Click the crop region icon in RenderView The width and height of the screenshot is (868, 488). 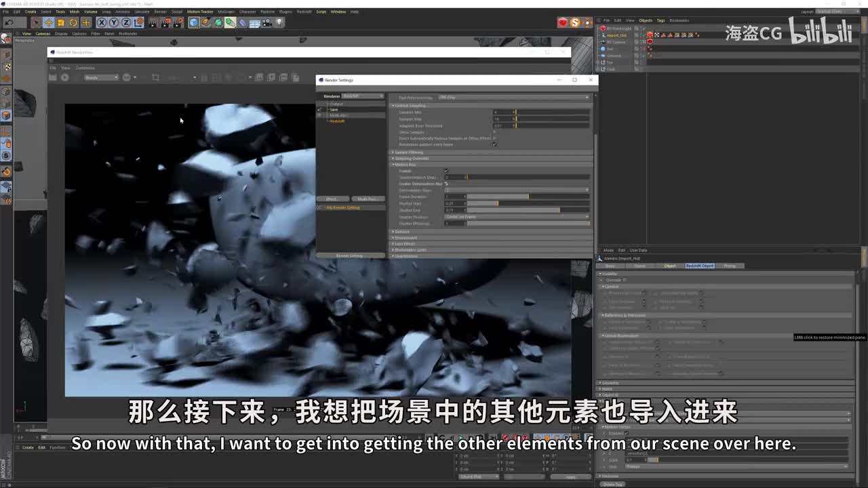(155, 77)
